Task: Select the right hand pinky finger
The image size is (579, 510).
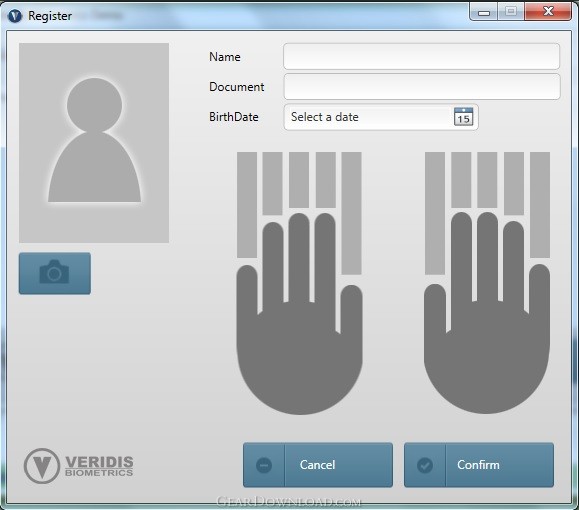Action: point(540,205)
